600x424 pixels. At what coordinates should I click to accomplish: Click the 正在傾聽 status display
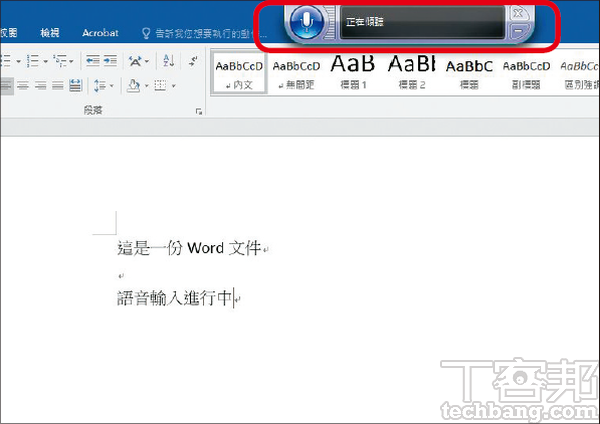tap(422, 22)
